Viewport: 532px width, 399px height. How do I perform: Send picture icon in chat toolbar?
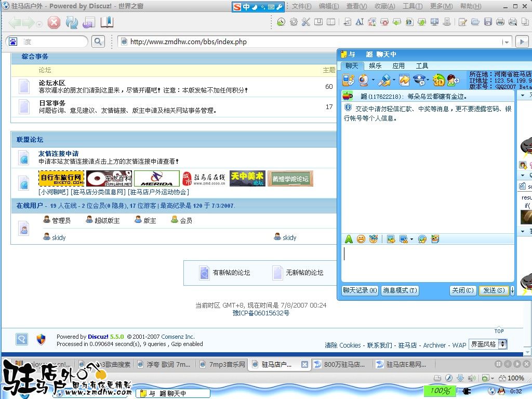click(x=391, y=239)
